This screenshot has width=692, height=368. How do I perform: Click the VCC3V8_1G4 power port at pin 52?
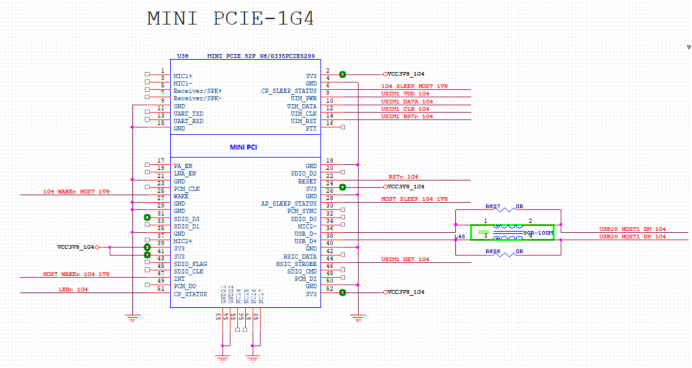pyautogui.click(x=404, y=292)
